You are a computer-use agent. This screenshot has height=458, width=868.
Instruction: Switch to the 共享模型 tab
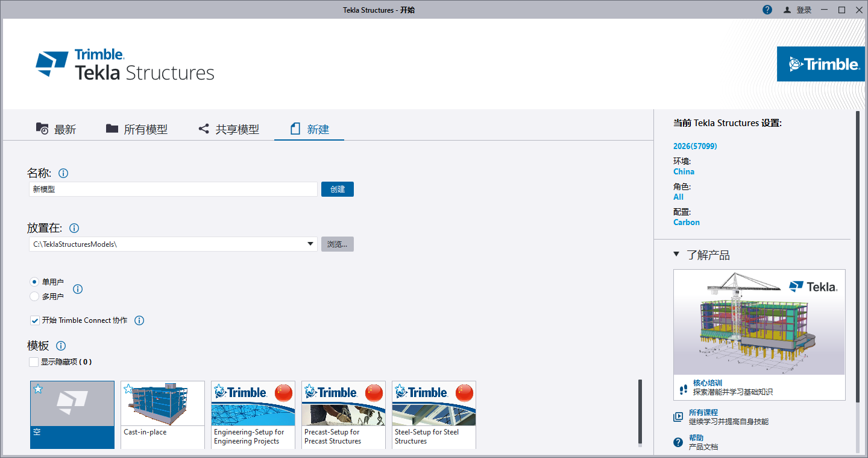click(x=229, y=129)
